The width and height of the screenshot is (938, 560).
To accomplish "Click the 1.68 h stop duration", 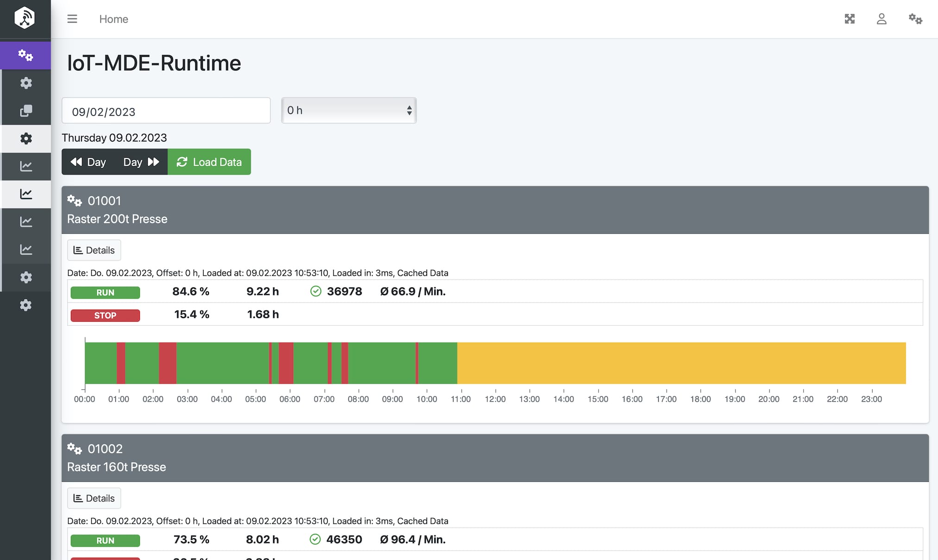I will click(x=263, y=315).
